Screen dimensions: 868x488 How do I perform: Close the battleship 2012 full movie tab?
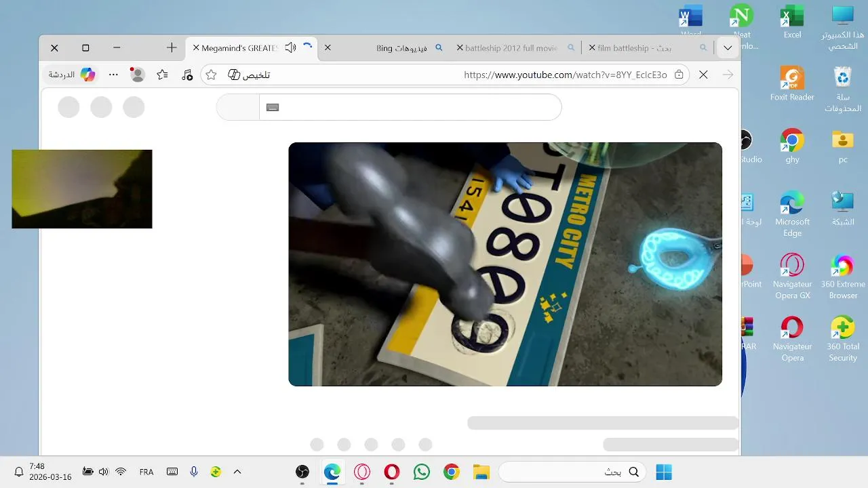pos(460,48)
